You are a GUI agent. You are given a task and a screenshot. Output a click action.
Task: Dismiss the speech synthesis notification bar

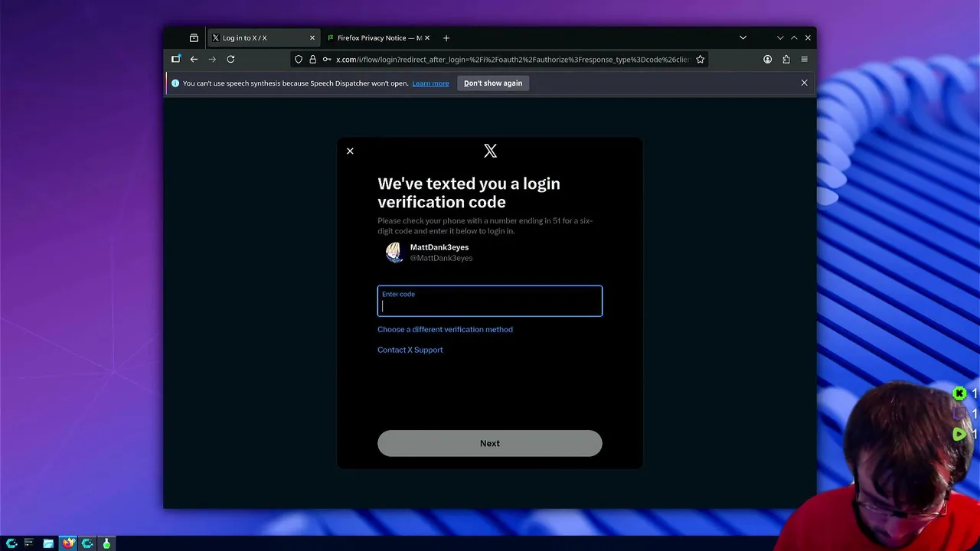[804, 83]
